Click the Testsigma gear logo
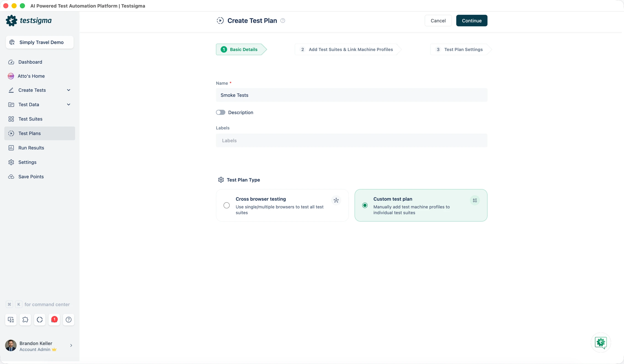624x364 pixels. (x=11, y=21)
